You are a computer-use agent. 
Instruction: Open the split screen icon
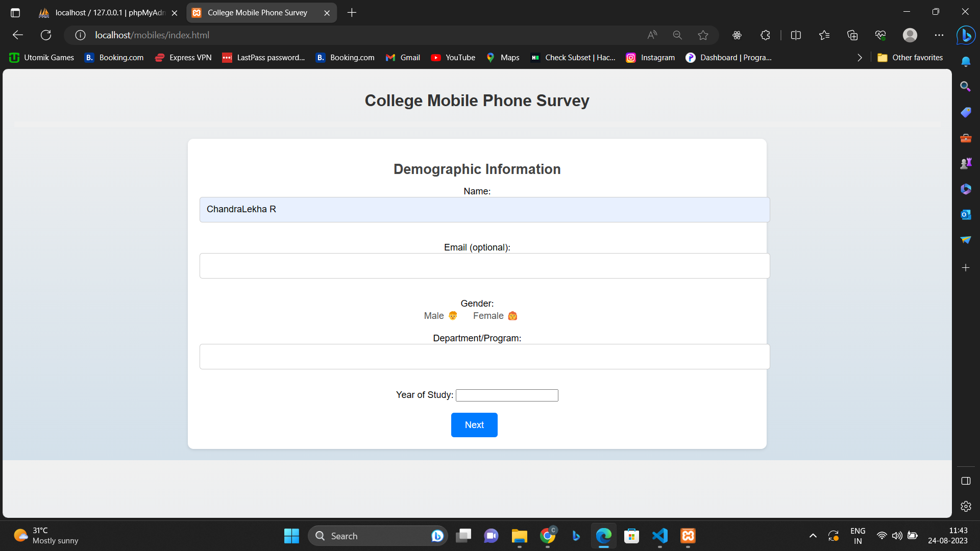click(796, 35)
